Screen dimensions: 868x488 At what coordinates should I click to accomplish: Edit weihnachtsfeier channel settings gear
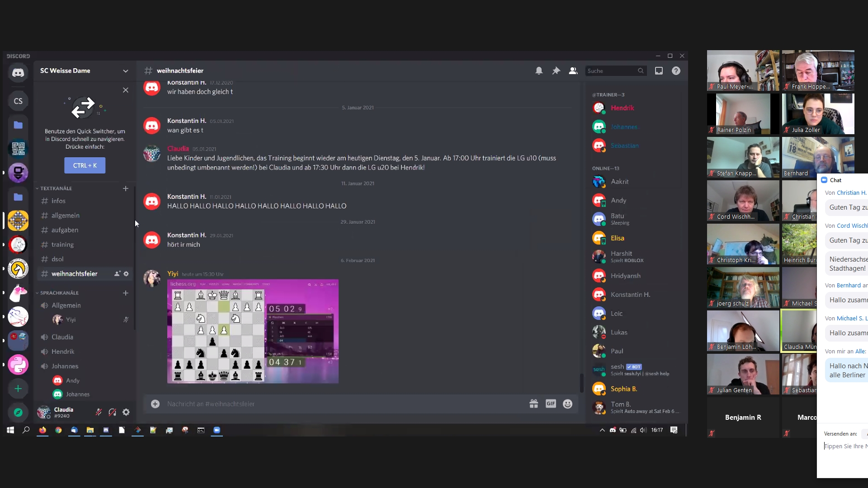click(126, 273)
